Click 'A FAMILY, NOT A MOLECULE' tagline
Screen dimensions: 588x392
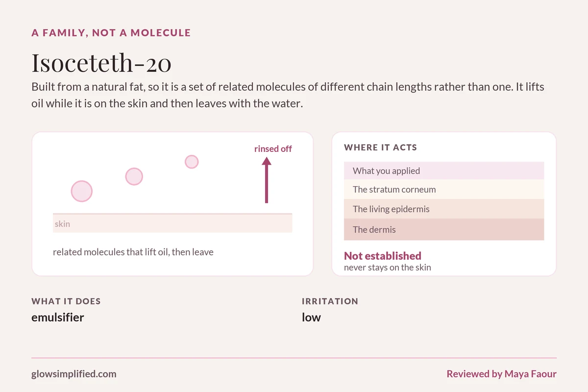pyautogui.click(x=111, y=33)
